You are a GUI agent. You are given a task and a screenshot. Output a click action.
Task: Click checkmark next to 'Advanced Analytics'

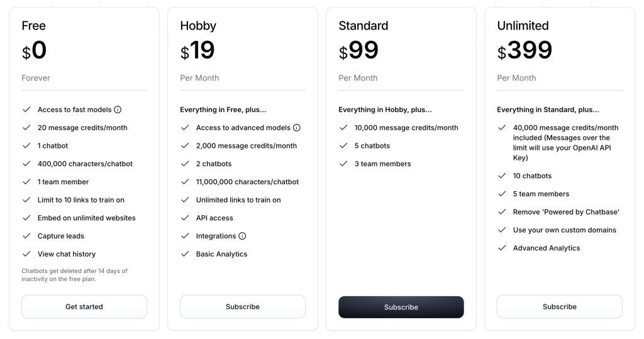[502, 248]
